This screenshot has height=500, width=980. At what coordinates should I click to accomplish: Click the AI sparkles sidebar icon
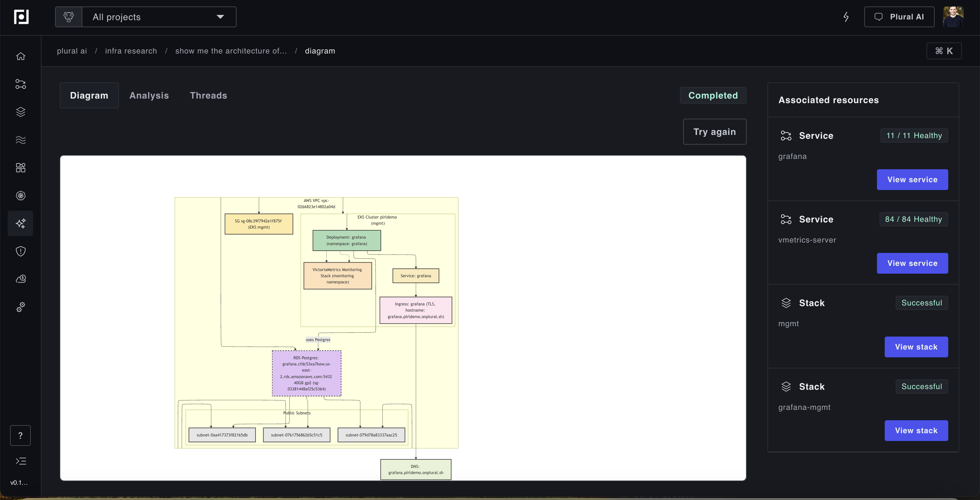pos(20,223)
